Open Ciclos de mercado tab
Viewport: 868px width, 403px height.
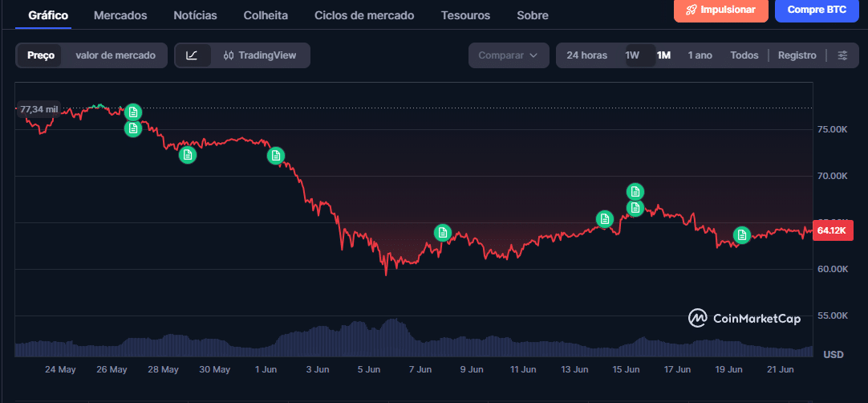click(x=364, y=15)
